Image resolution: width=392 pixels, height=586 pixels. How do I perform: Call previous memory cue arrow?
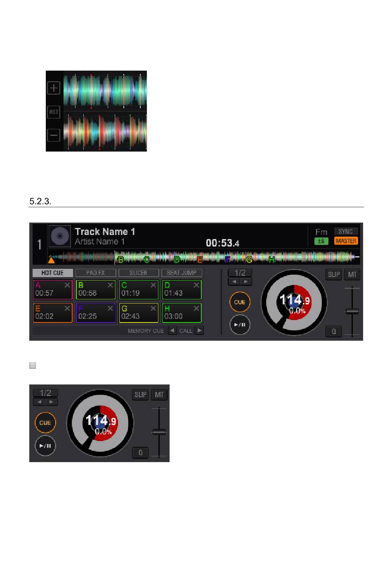(172, 331)
